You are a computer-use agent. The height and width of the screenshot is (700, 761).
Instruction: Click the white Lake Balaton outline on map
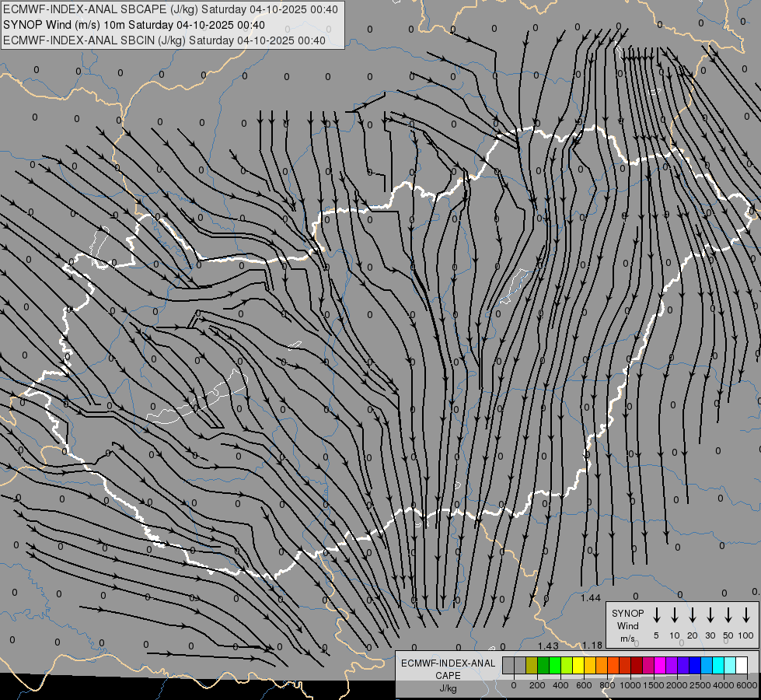pyautogui.click(x=197, y=396)
